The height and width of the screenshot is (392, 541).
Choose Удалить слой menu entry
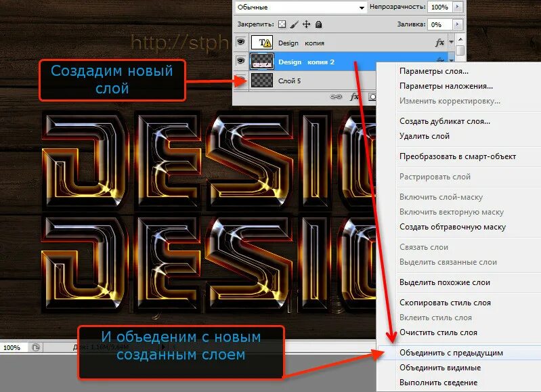[425, 136]
